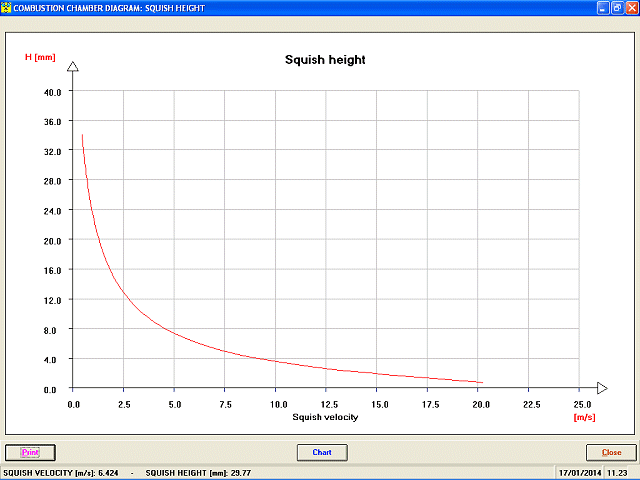Click the Squish height chart title
Viewport: 640px width, 480px height.
point(325,60)
